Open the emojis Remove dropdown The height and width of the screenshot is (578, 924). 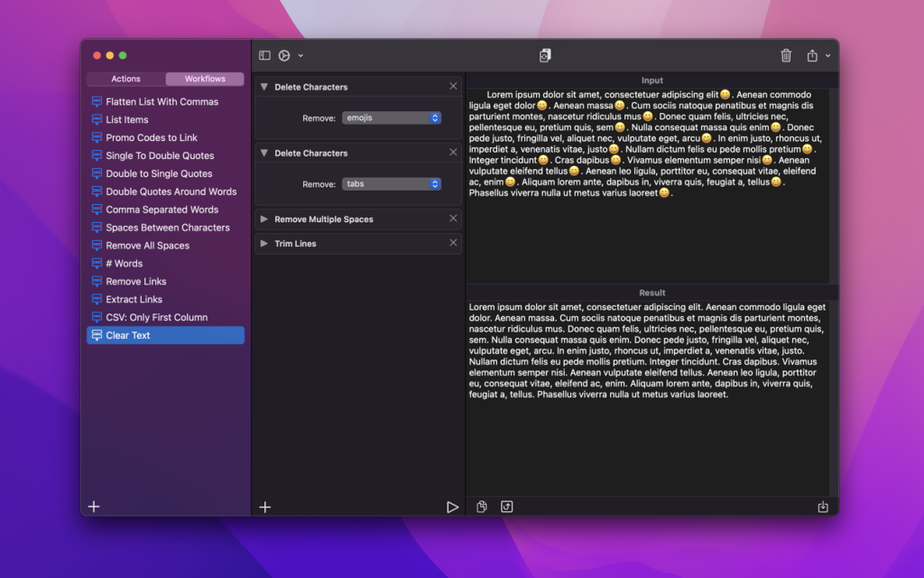tap(392, 117)
